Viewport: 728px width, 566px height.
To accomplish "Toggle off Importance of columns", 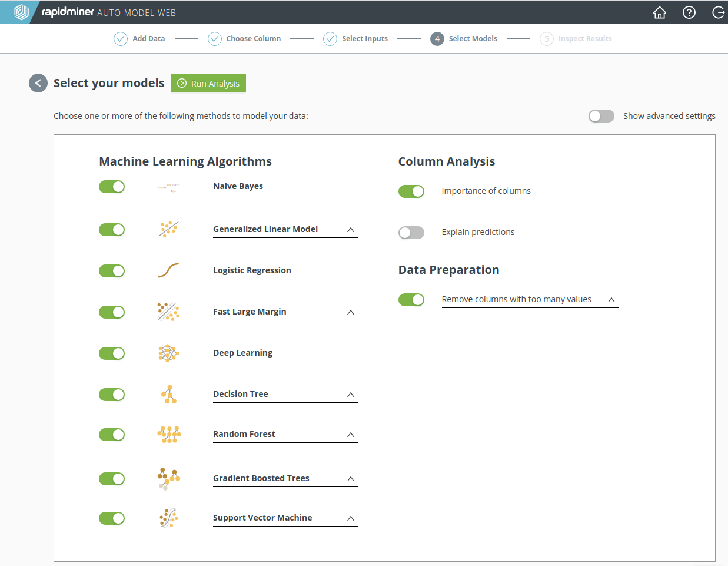I will (x=411, y=191).
